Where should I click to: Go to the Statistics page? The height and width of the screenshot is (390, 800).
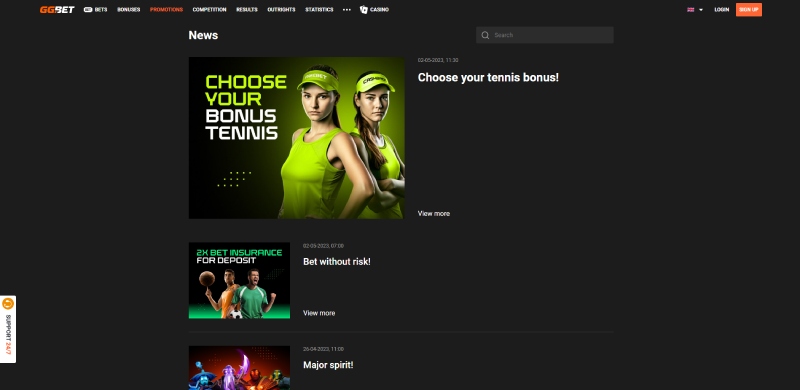coord(319,10)
